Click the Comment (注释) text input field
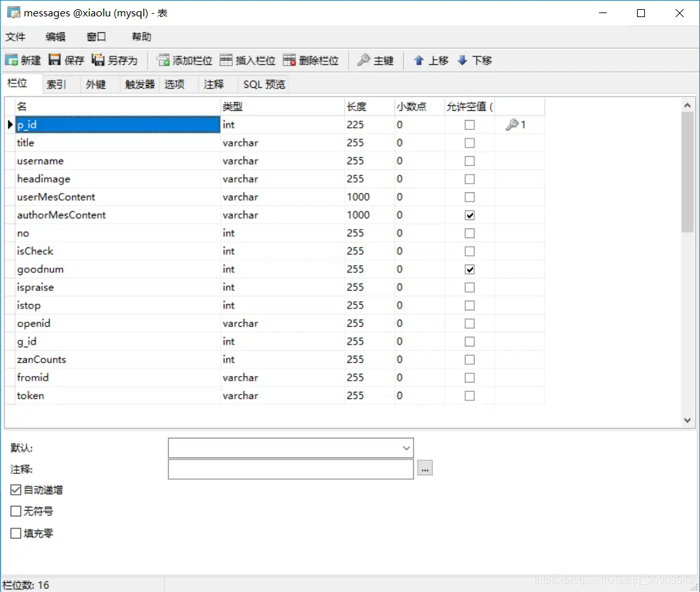Viewport: 700px width, 592px height. coord(291,469)
